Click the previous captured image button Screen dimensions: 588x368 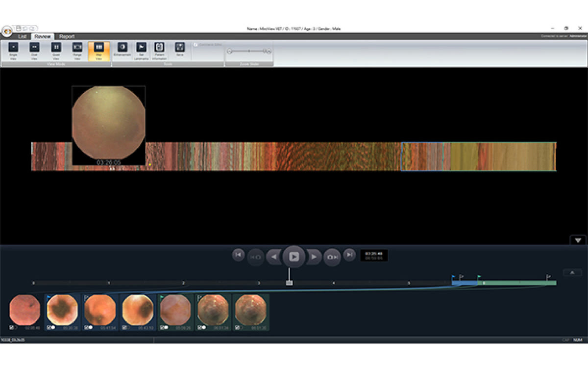(255, 257)
